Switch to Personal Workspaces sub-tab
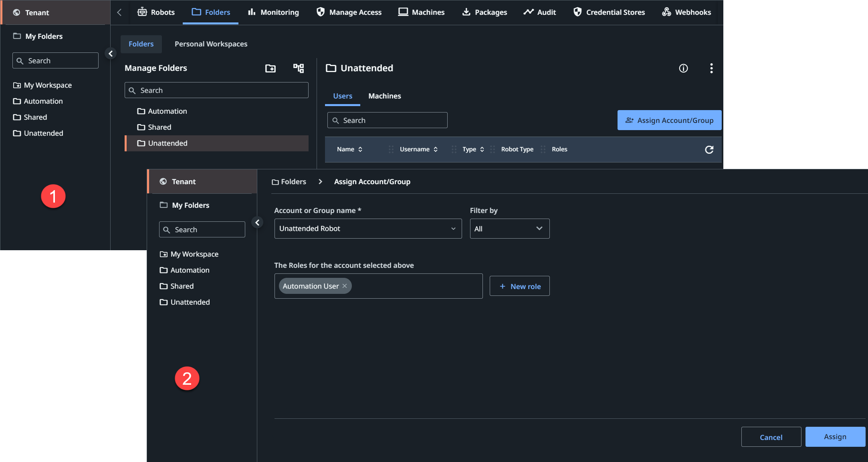The height and width of the screenshot is (462, 868). click(x=211, y=44)
